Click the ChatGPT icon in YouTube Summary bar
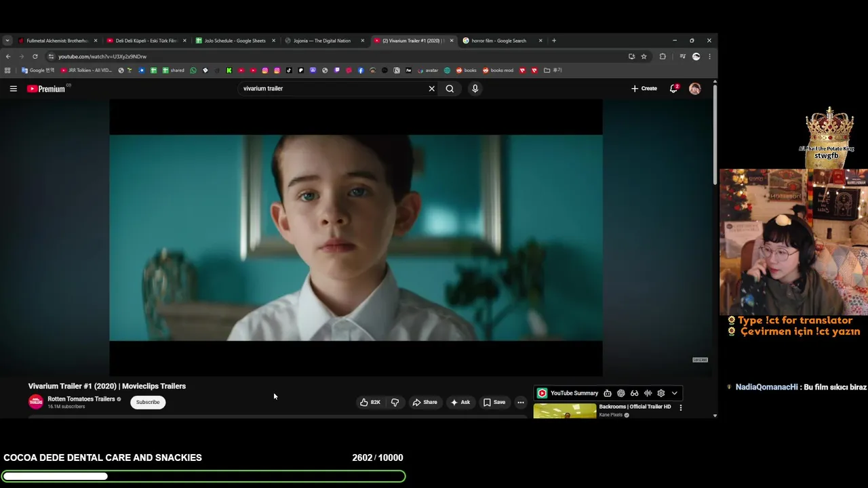This screenshot has height=488, width=868. [620, 393]
